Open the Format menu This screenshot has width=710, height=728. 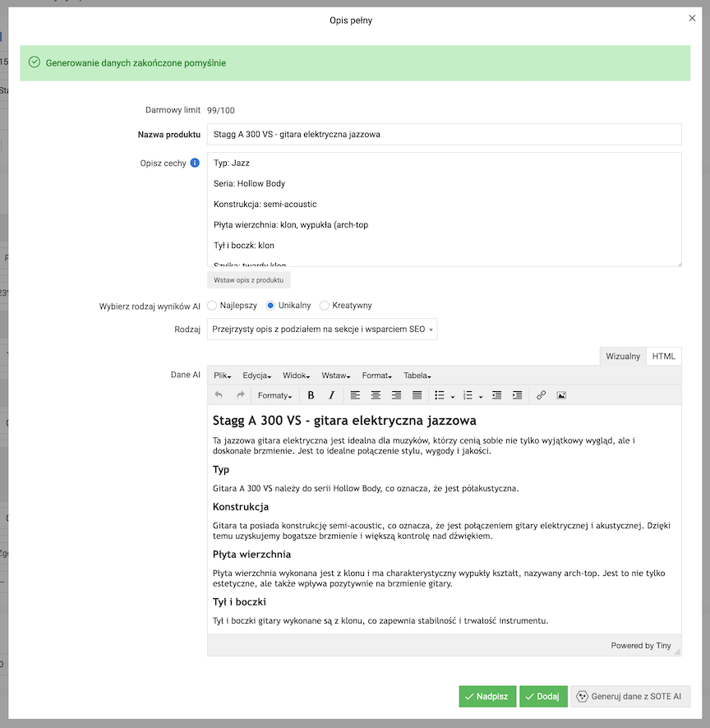377,376
